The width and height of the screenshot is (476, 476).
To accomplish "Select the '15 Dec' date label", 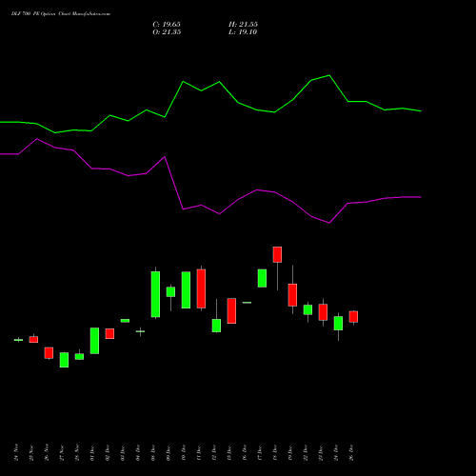I will tap(229, 452).
